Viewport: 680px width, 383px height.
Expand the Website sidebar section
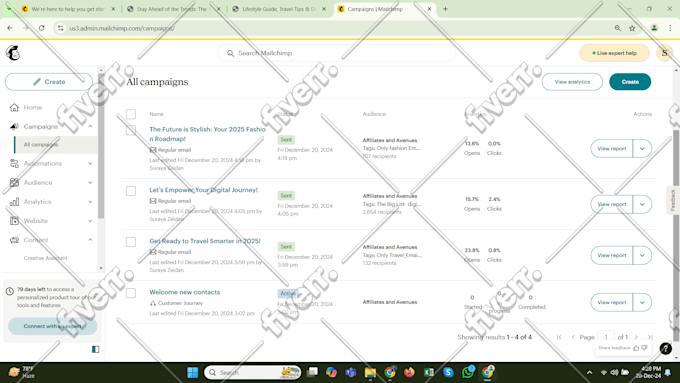click(x=90, y=221)
